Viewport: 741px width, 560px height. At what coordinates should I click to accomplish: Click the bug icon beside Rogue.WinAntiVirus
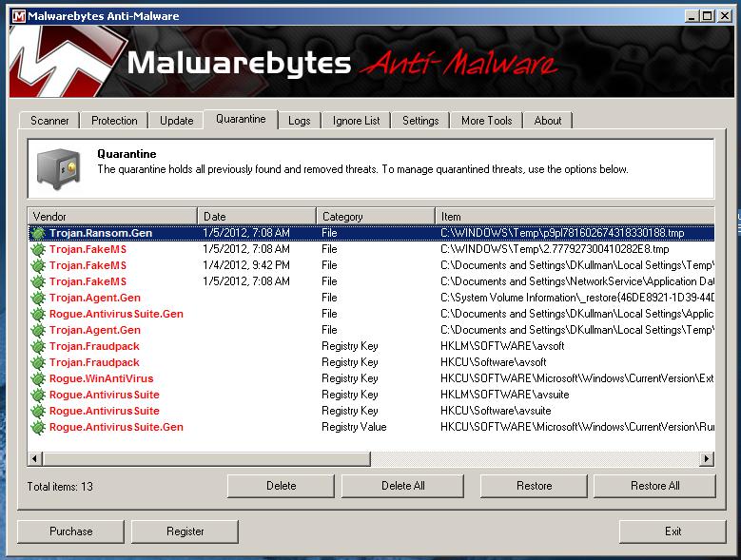click(38, 378)
